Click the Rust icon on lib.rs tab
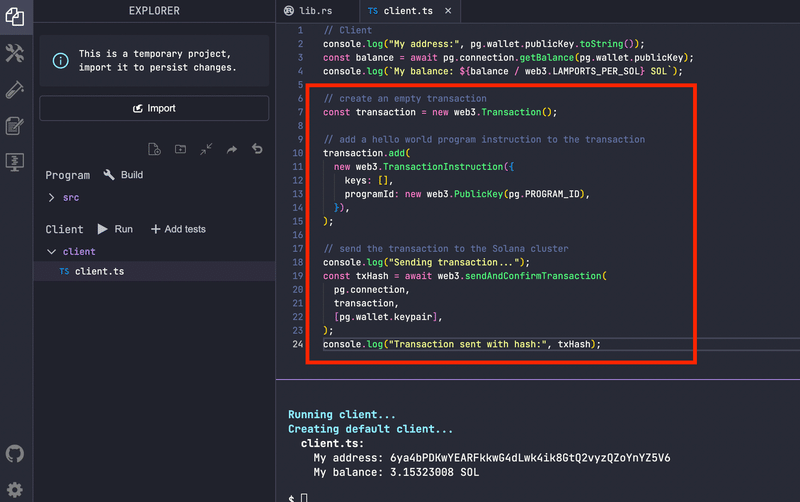Screen dimensions: 800x502 click(x=289, y=11)
